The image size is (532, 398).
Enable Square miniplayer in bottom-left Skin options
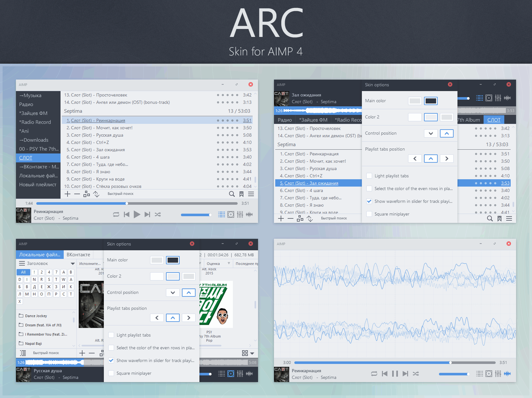[111, 373]
